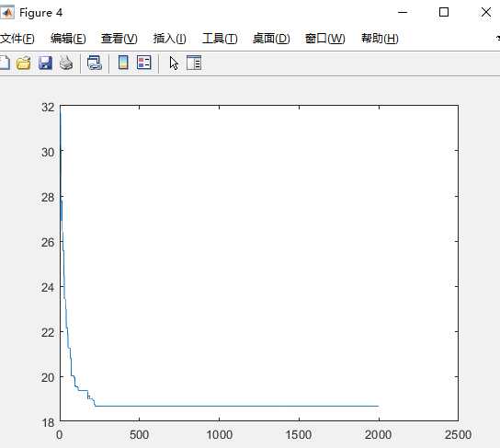
Task: Click the MATLAB logo in title bar
Action: tap(7, 13)
